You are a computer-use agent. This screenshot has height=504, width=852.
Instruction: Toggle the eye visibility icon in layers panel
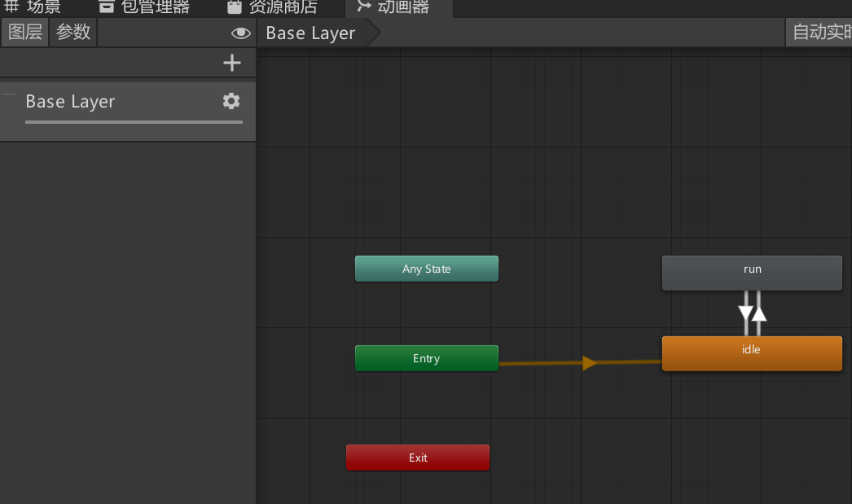click(241, 33)
